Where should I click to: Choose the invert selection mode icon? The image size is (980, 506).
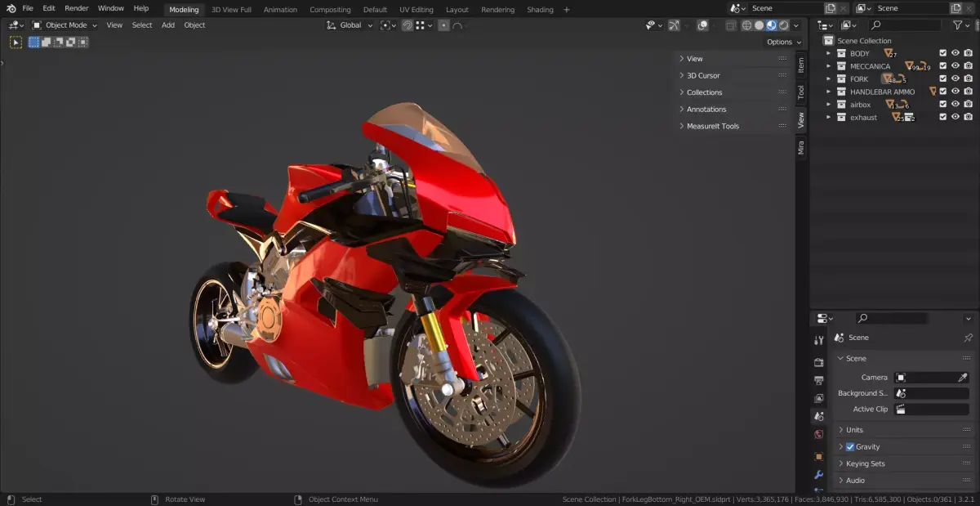69,42
